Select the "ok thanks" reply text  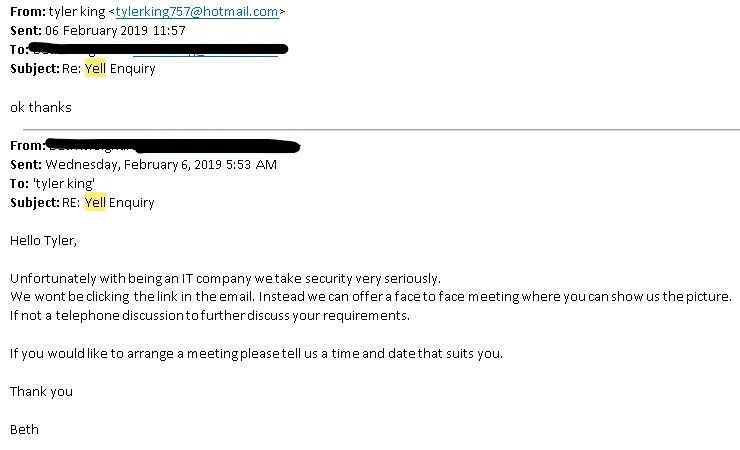[x=40, y=106]
